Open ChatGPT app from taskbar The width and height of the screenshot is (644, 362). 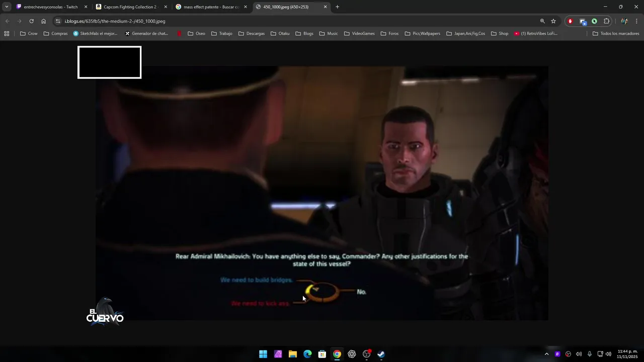click(352, 354)
